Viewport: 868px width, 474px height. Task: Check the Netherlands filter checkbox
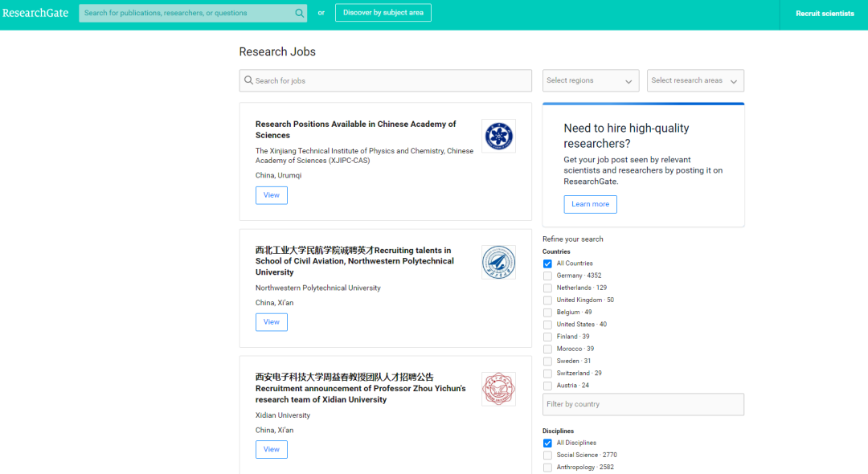coord(547,288)
